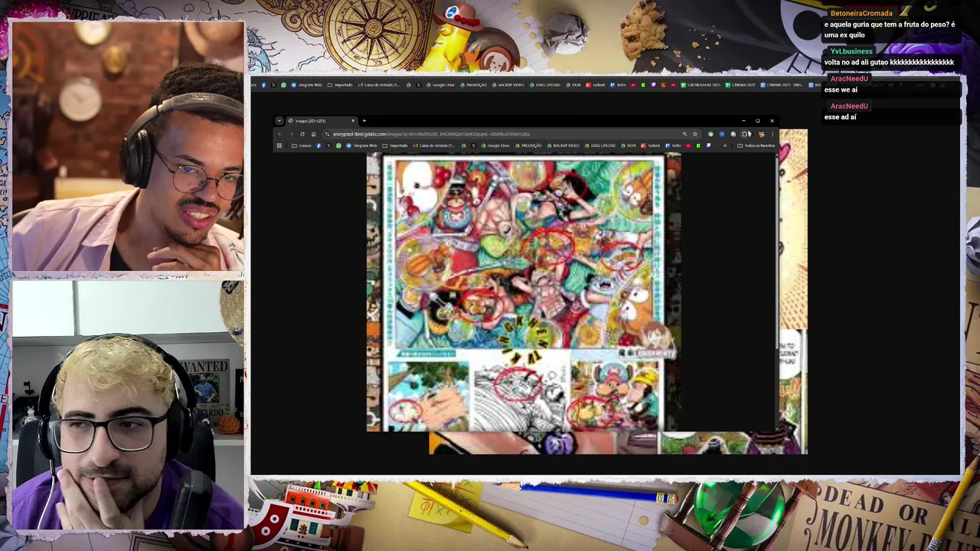This screenshot has height=551, width=980.
Task: Open BACKUP VIDEO in background window
Action: click(508, 85)
